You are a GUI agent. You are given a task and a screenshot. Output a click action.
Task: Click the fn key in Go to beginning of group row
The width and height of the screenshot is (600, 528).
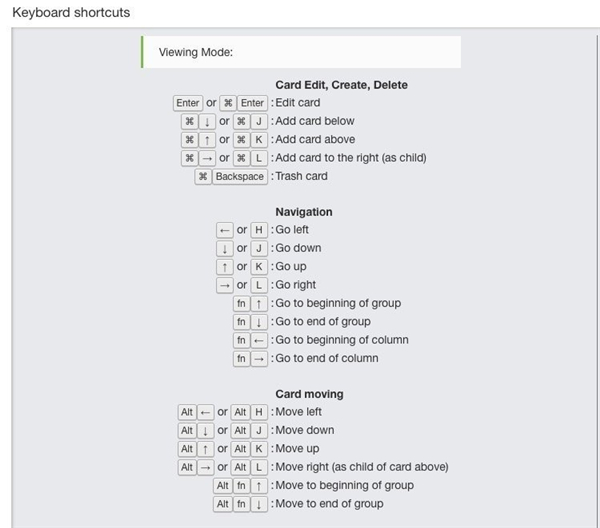pyautogui.click(x=241, y=304)
